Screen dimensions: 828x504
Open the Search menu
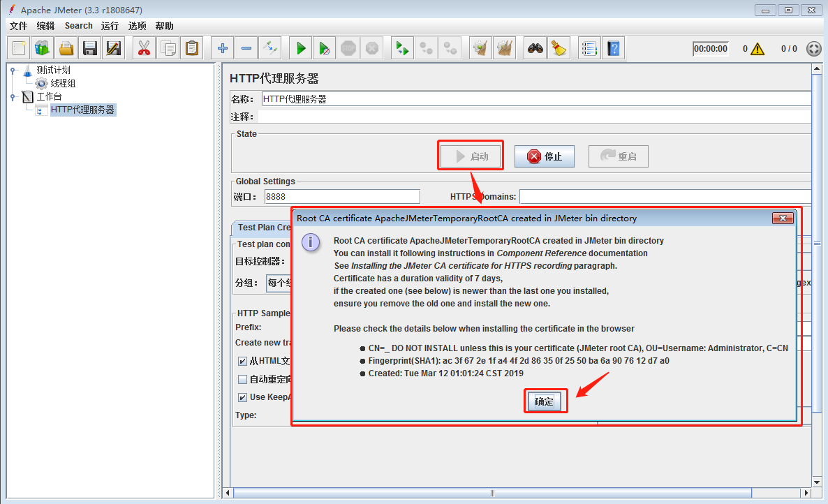[79, 26]
